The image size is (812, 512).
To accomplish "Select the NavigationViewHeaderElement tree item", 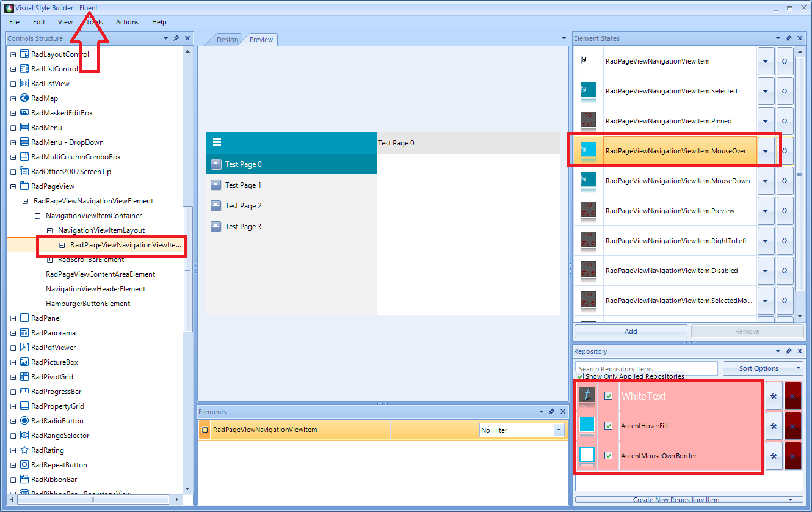I will click(96, 289).
